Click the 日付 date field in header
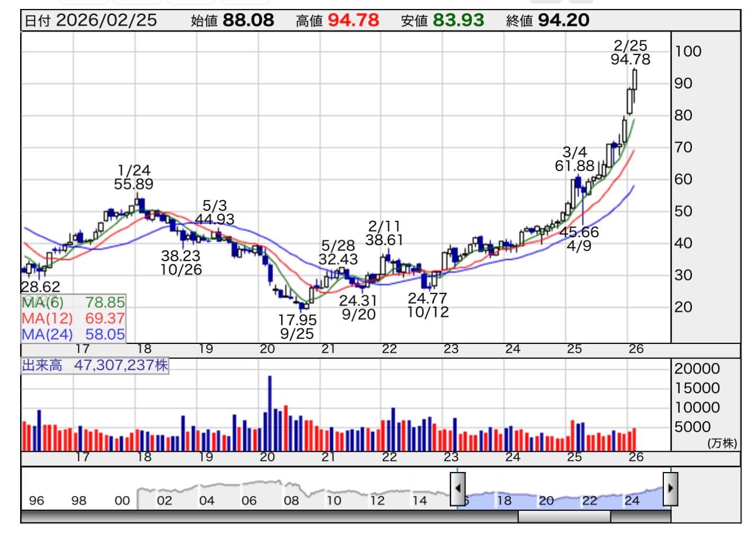This screenshot has width=756, height=534. [x=91, y=20]
